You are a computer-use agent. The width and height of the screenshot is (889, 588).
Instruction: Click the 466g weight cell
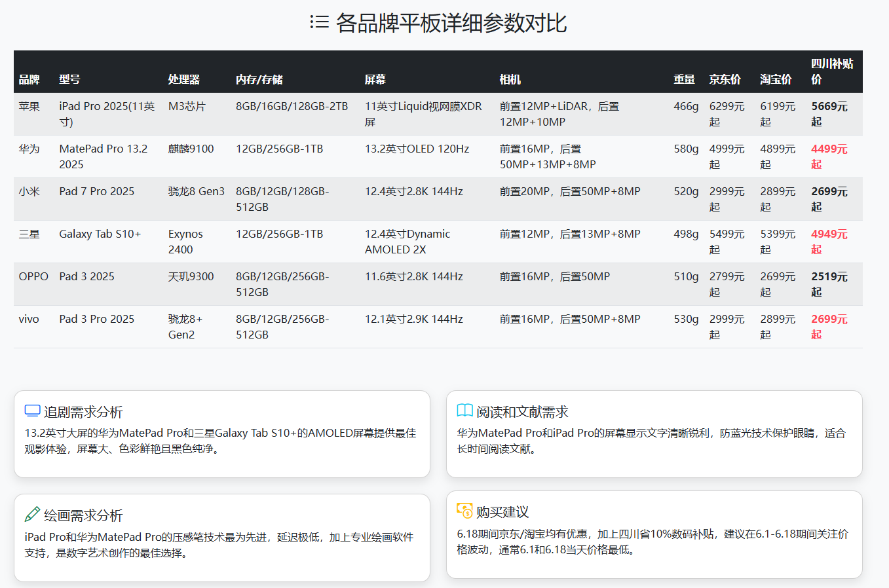point(687,106)
